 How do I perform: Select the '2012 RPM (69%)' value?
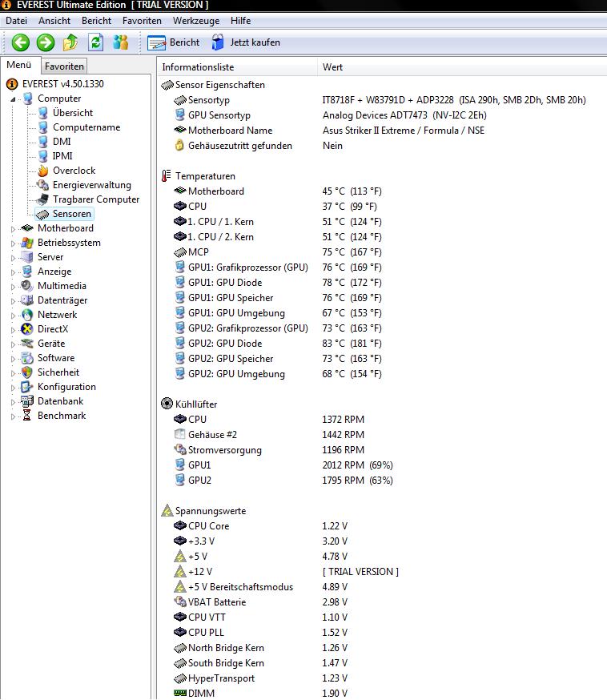(x=357, y=465)
